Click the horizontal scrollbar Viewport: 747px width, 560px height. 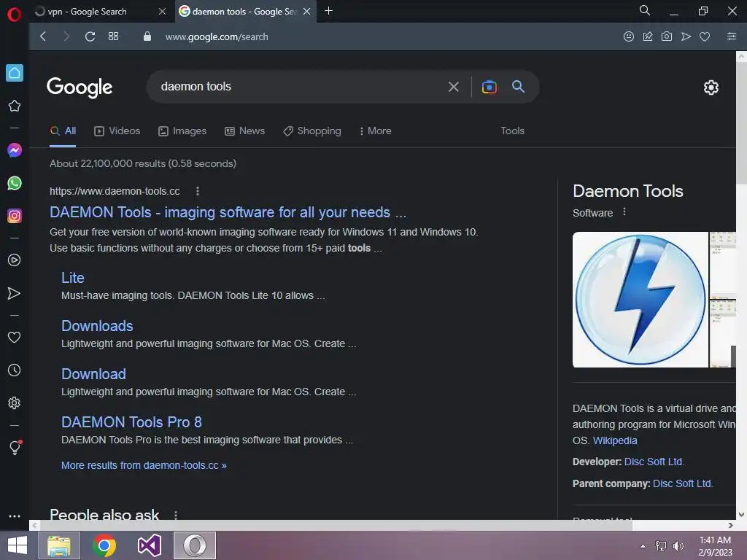click(336, 525)
